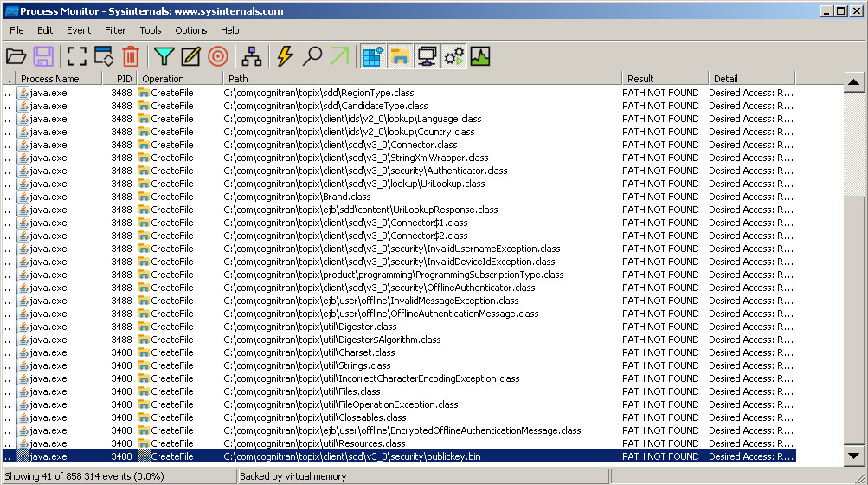Click the Jump To green arrow icon
The image size is (868, 485).
tap(339, 56)
